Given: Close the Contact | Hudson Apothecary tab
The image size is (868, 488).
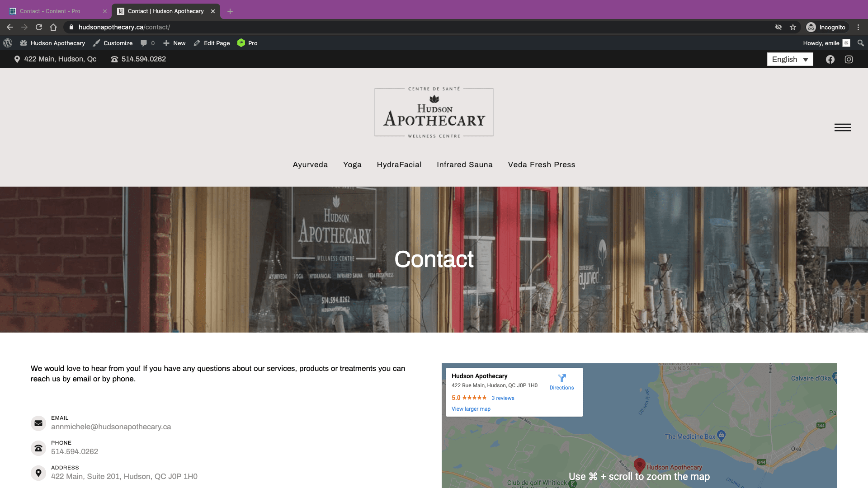Looking at the screenshot, I should 213,11.
